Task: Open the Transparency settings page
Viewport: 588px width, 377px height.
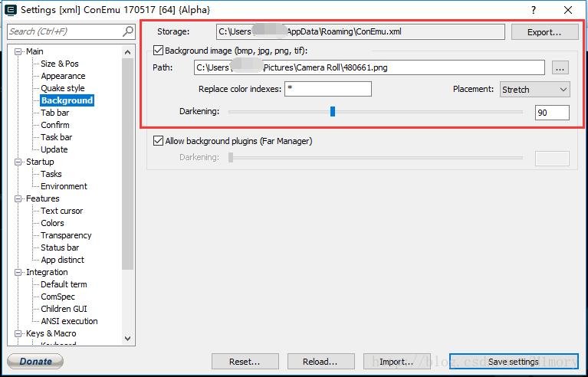Action: pyautogui.click(x=66, y=235)
